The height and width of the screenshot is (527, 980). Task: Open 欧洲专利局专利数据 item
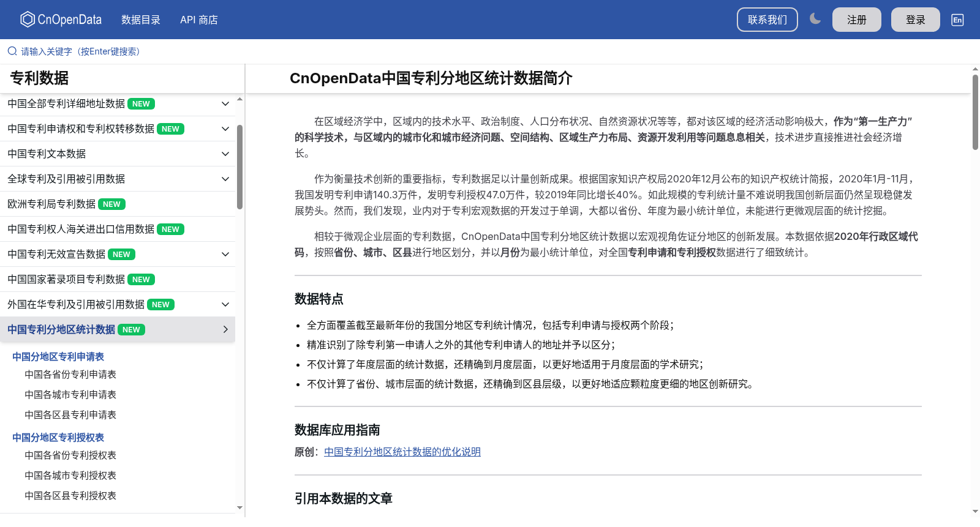coord(118,204)
